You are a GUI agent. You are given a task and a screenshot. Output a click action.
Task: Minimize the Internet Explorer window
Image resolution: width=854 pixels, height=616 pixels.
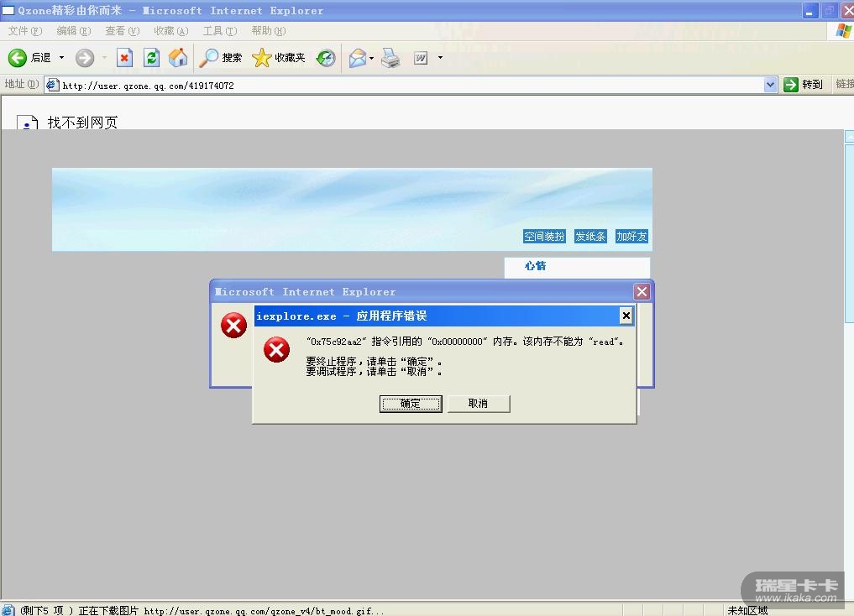click(809, 10)
